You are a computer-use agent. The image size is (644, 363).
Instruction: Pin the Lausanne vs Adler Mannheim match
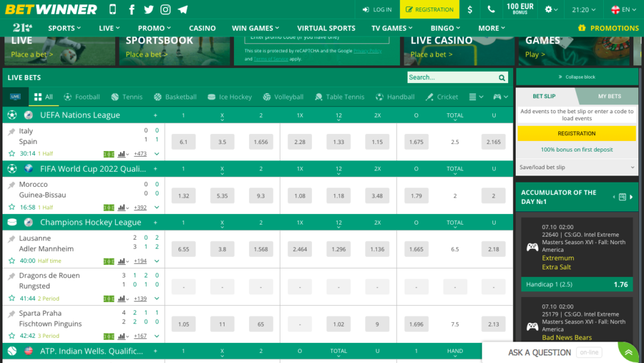[x=11, y=239]
